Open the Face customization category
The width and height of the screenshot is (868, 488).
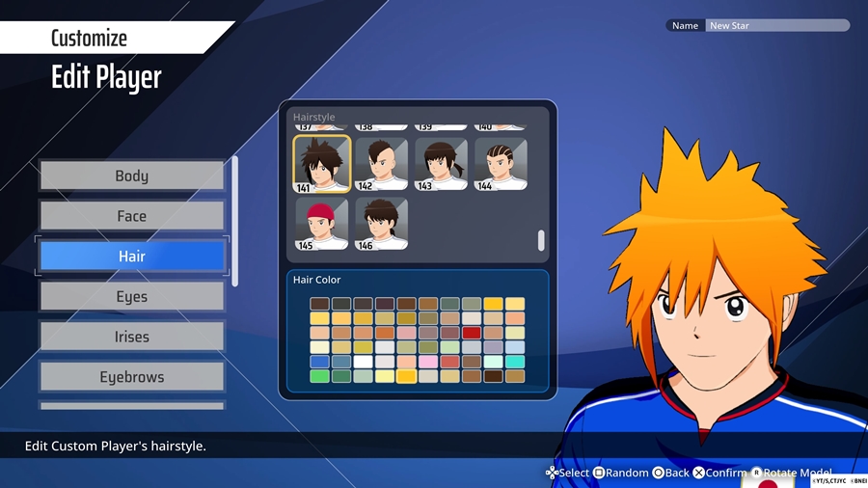(132, 216)
